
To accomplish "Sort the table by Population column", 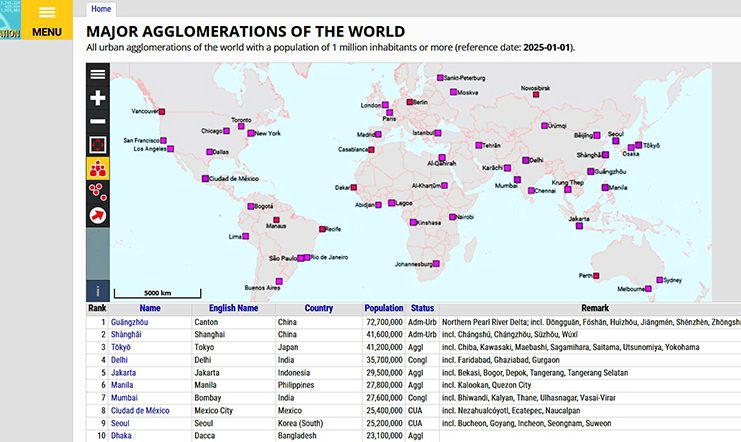I will [x=384, y=309].
